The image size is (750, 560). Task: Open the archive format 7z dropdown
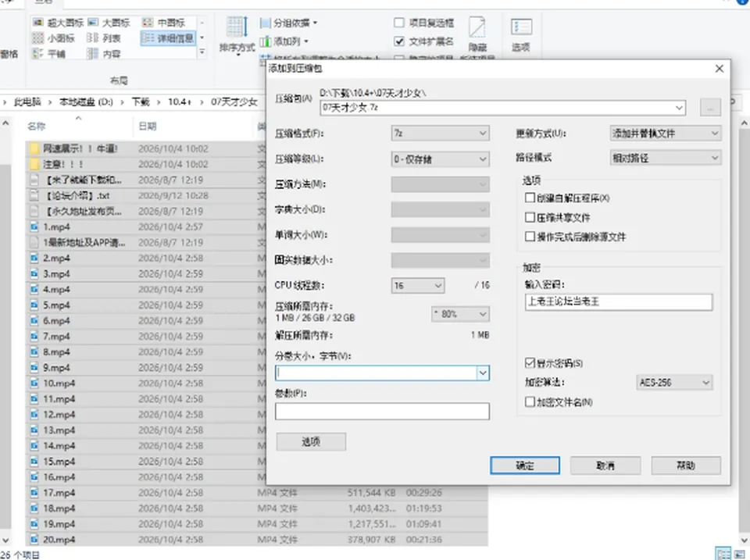pyautogui.click(x=440, y=133)
